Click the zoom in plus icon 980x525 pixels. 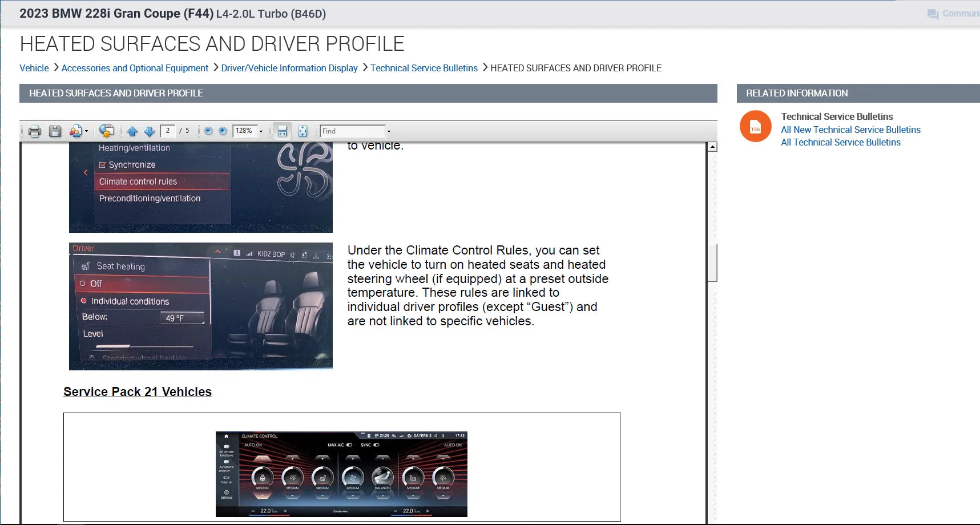point(223,131)
